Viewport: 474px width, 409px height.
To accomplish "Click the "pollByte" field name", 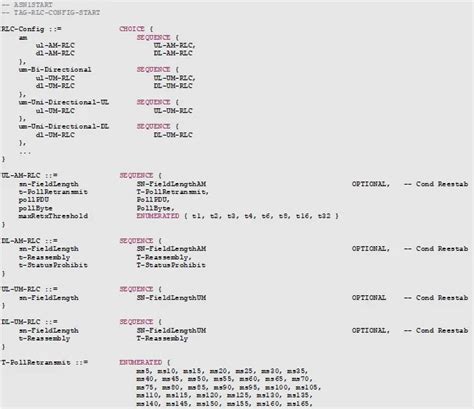I will (36, 208).
